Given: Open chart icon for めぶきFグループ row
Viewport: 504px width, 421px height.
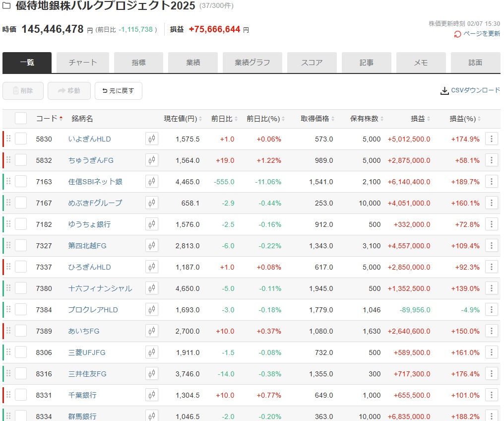Looking at the screenshot, I should click(152, 203).
